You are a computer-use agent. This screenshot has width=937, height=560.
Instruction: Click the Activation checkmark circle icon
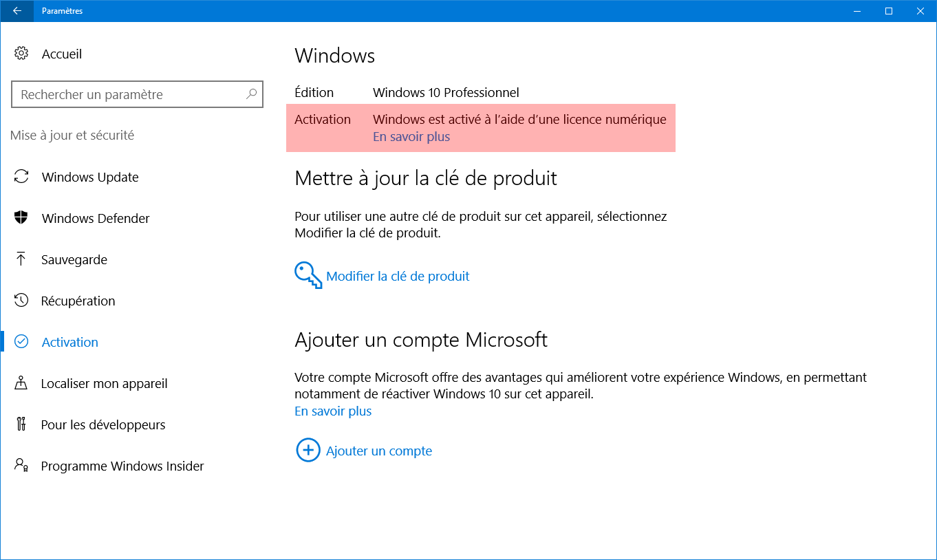tap(21, 342)
